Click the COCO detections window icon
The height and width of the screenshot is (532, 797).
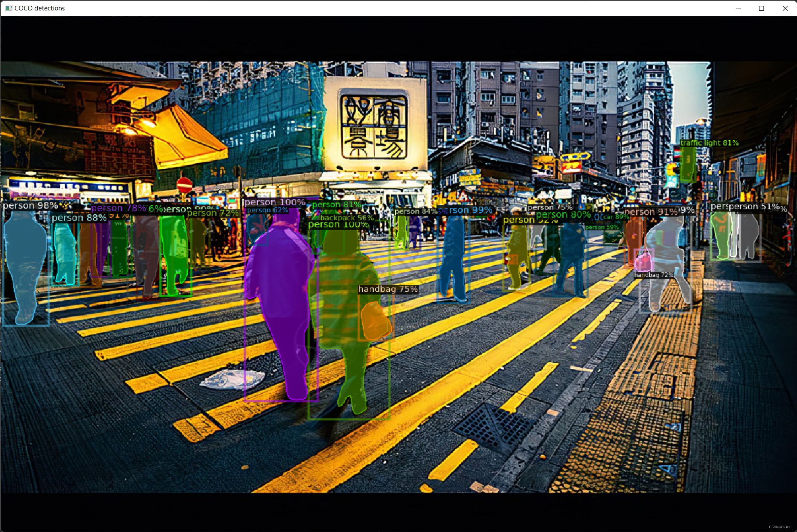8,8
